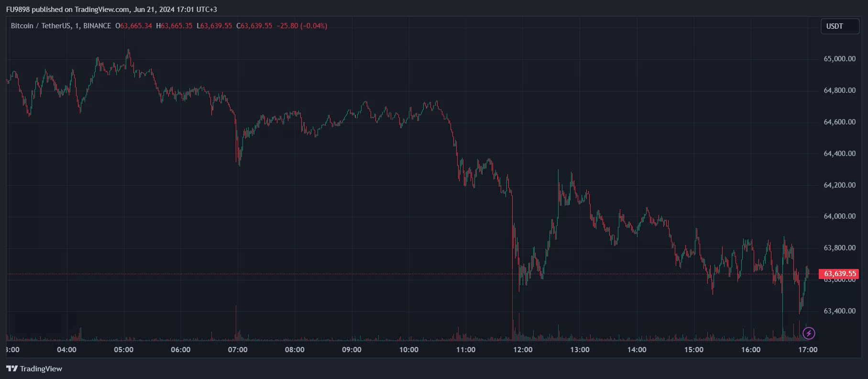This screenshot has width=868, height=379.
Task: Click the 07:00 time axis label
Action: pos(238,350)
